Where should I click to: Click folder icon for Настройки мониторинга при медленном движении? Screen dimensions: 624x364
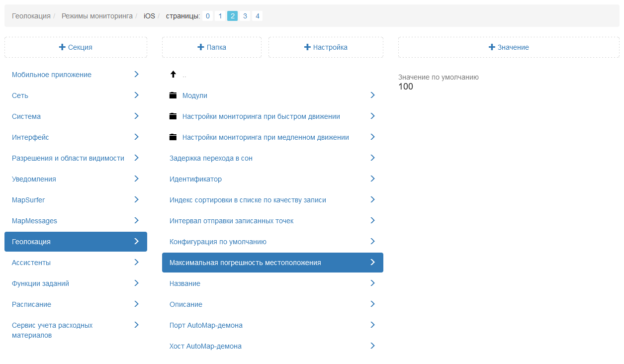(x=173, y=137)
